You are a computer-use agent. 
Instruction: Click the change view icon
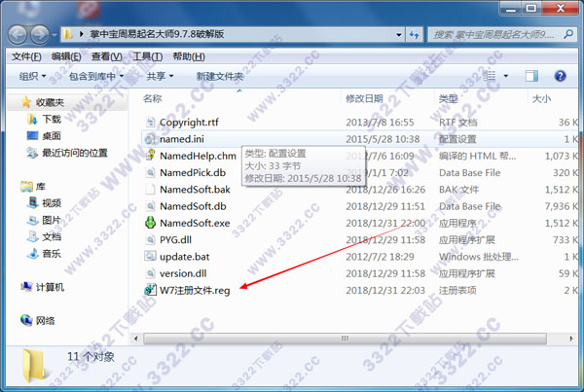(x=490, y=76)
